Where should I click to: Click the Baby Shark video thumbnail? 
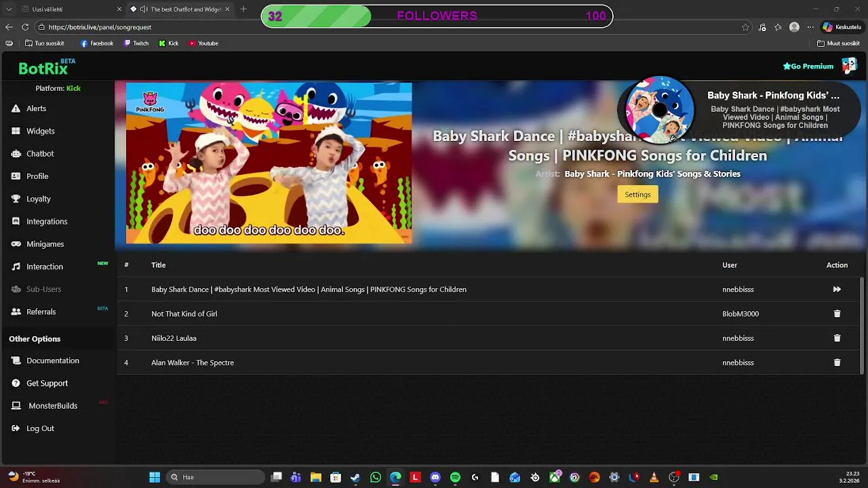click(x=269, y=163)
